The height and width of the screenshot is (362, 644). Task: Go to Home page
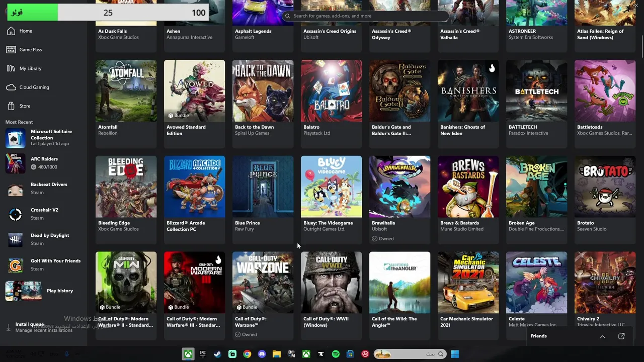click(x=26, y=31)
